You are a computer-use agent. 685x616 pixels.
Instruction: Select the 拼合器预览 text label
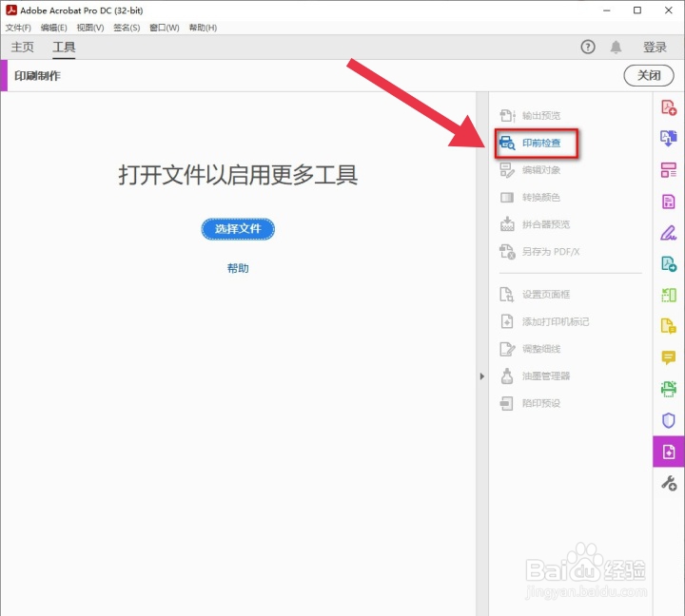[546, 224]
